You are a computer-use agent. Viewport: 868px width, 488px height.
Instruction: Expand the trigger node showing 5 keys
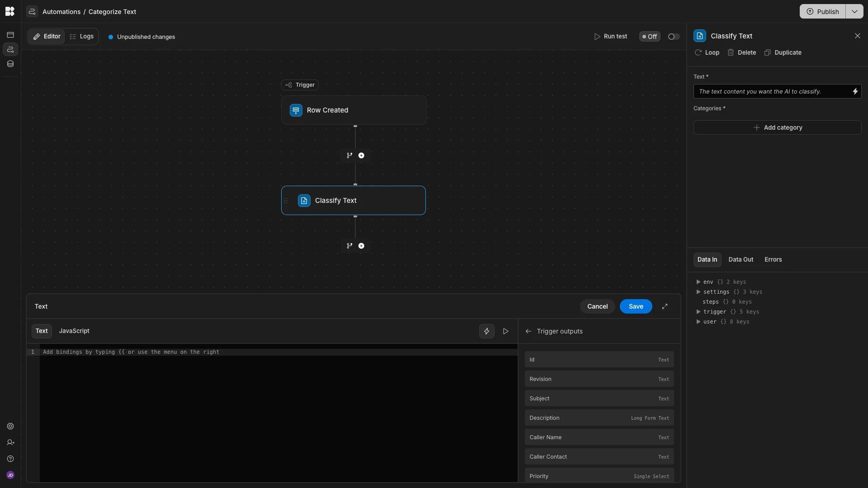pyautogui.click(x=699, y=312)
